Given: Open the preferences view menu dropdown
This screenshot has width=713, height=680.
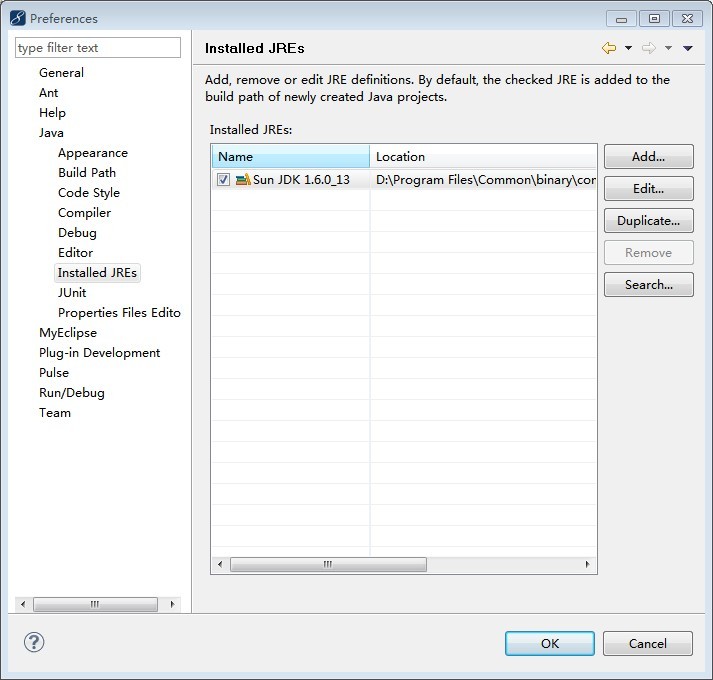Looking at the screenshot, I should click(x=688, y=48).
